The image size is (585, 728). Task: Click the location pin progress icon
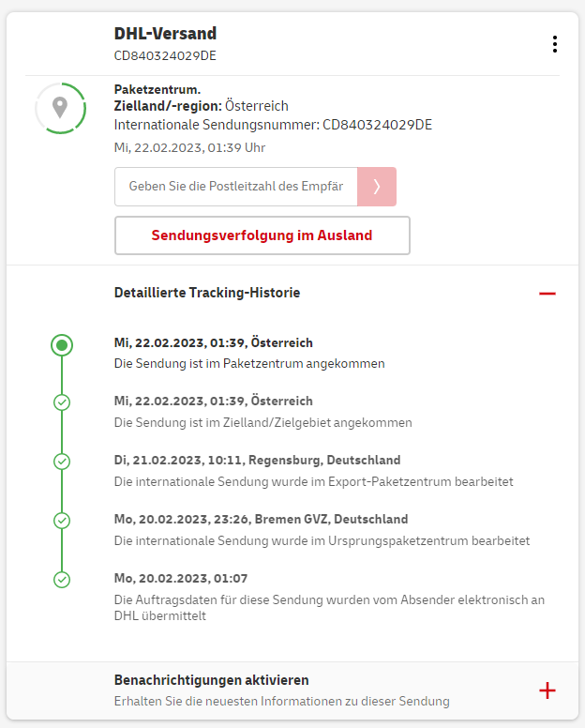coord(60,108)
